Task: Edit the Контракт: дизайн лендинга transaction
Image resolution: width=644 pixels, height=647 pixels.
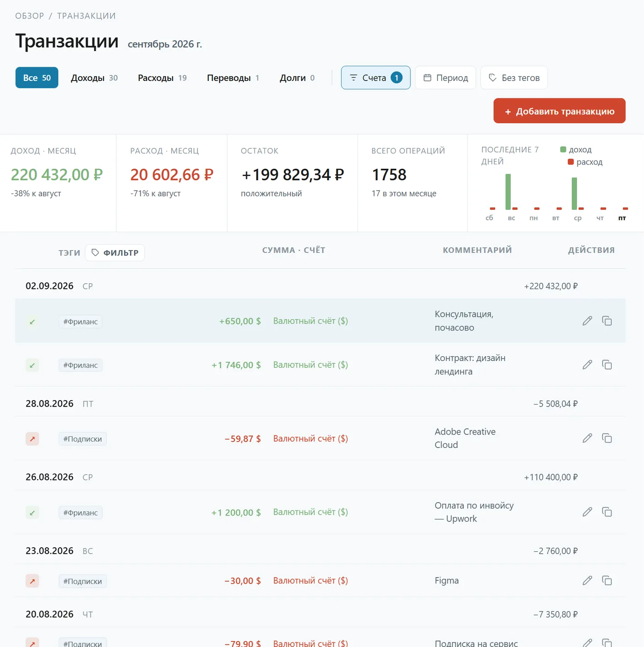Action: 587,365
